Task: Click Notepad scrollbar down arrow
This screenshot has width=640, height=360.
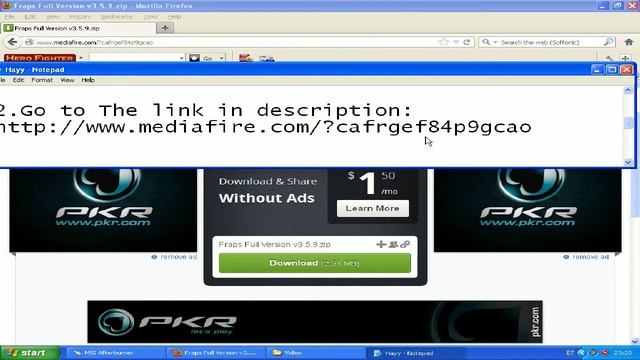Action: [x=628, y=162]
